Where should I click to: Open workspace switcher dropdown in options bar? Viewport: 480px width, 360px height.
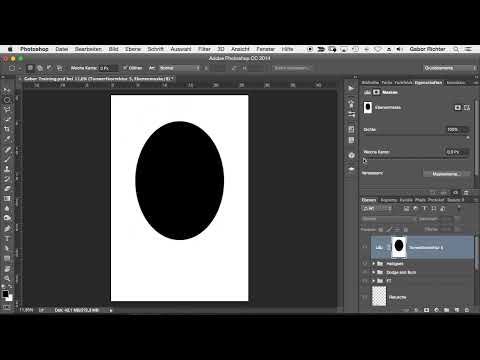coord(450,68)
